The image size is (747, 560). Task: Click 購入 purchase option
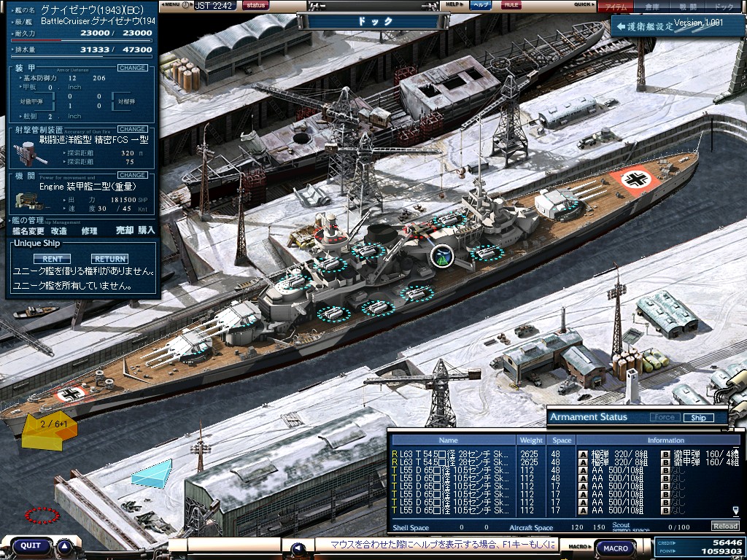click(147, 230)
